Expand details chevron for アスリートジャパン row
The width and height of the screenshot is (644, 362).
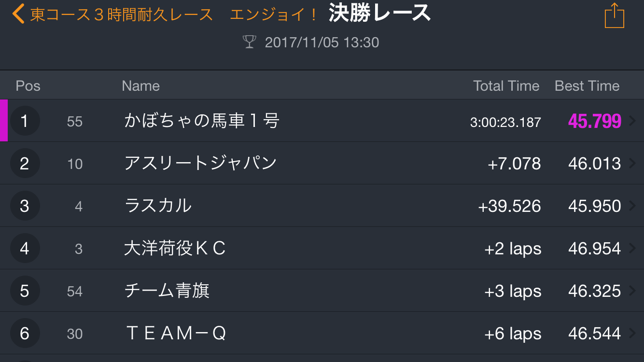[632, 164]
